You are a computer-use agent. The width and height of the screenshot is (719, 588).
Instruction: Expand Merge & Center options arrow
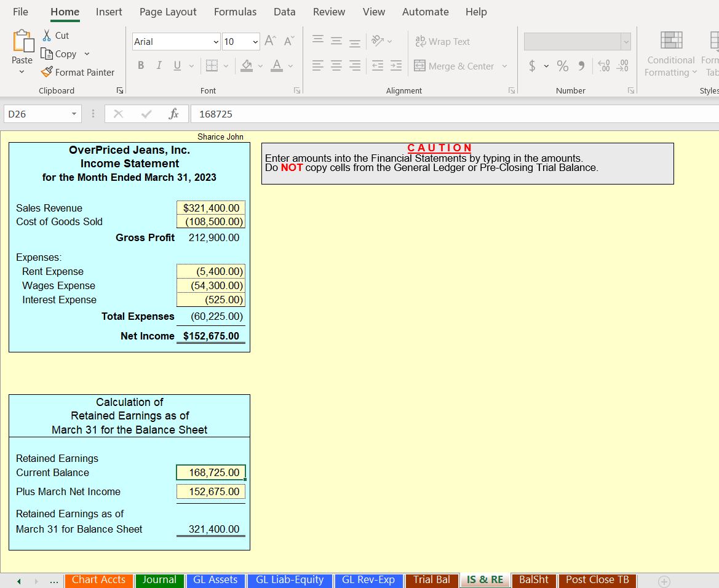tap(504, 66)
